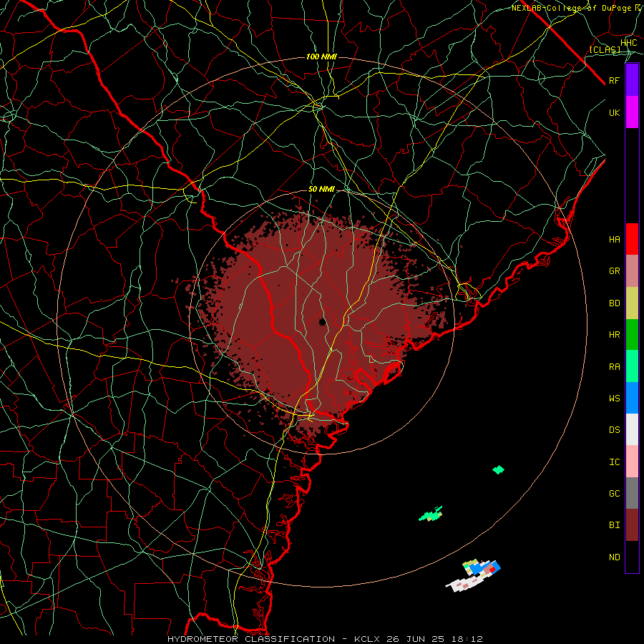644x644 pixels.
Task: Click the WS blue legend swatch
Action: (632, 398)
